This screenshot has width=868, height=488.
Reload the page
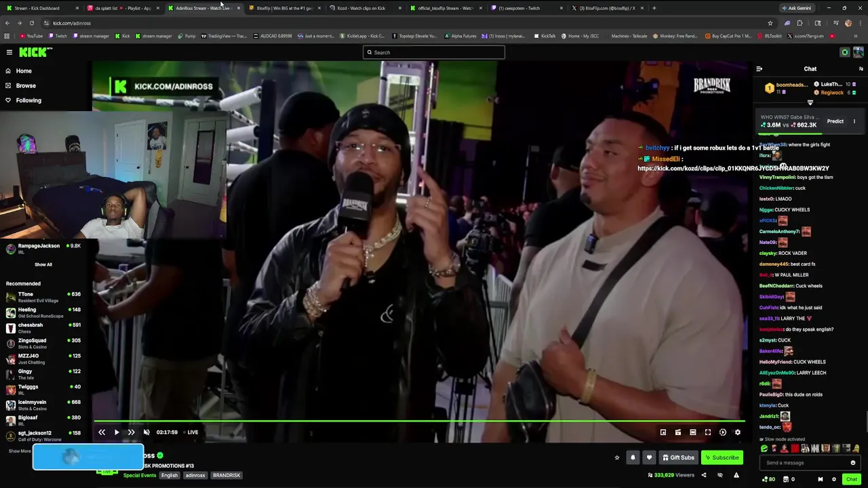click(x=31, y=23)
